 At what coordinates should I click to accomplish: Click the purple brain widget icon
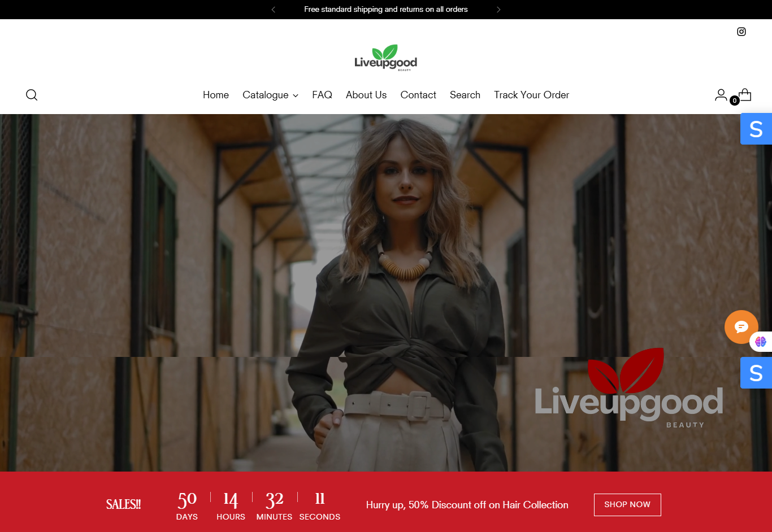pos(761,342)
